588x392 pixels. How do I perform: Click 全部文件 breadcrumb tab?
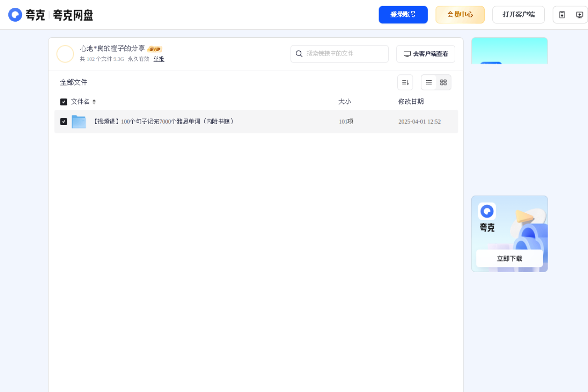73,82
